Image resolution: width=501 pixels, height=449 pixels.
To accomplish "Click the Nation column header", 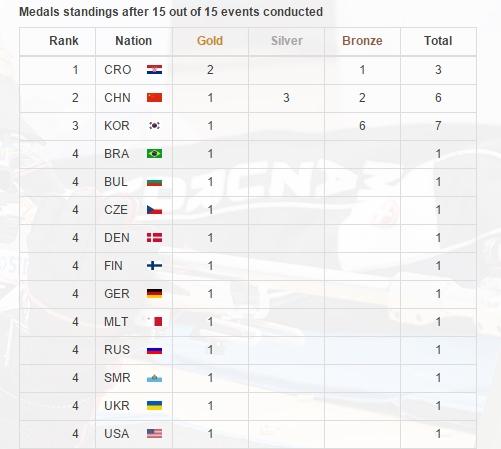I will tap(134, 41).
